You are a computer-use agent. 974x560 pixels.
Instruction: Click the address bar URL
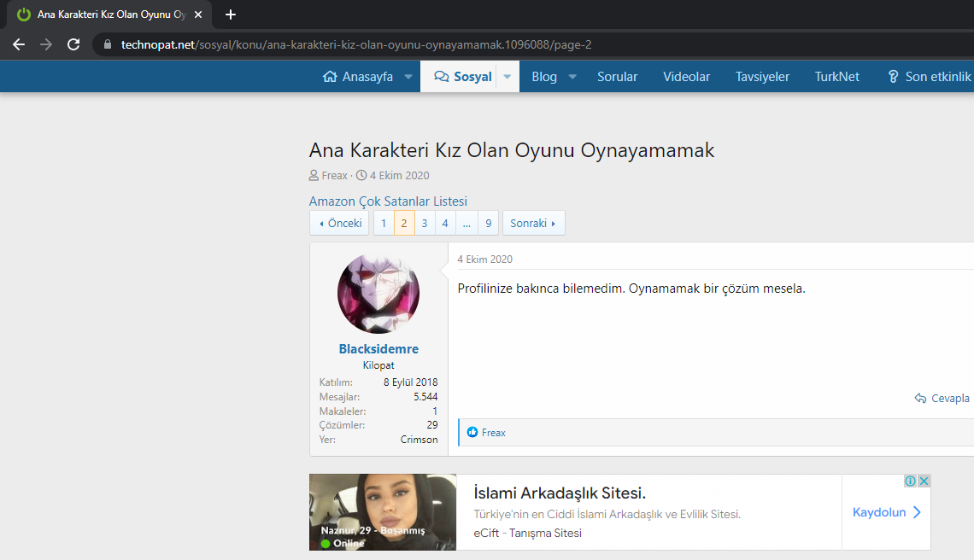tap(356, 44)
